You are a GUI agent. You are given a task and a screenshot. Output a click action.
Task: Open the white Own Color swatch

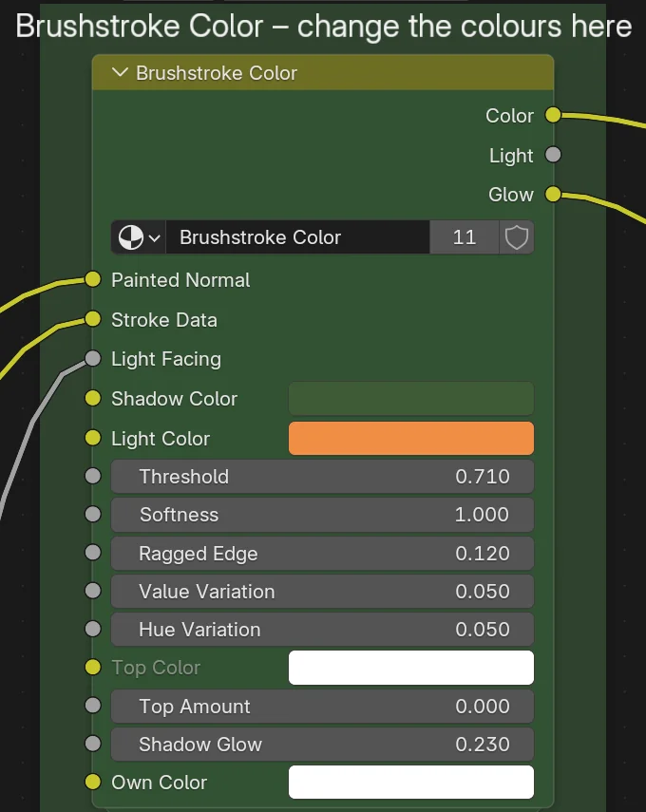tap(410, 782)
